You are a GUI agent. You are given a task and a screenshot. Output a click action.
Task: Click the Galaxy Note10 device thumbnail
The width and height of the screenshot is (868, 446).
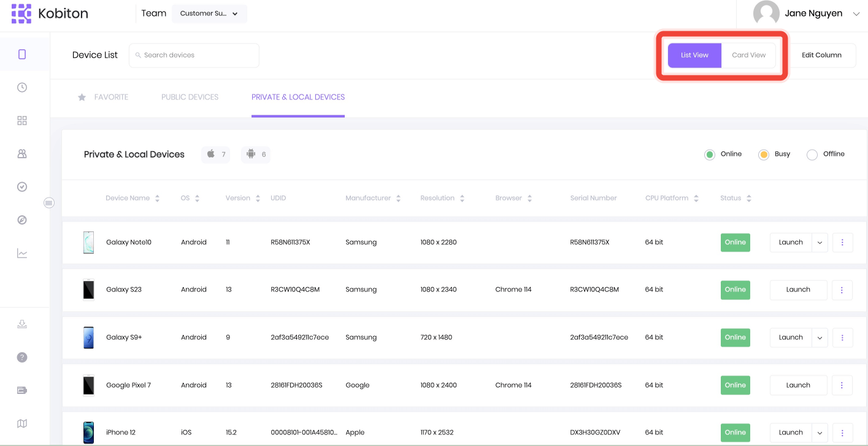click(x=89, y=242)
